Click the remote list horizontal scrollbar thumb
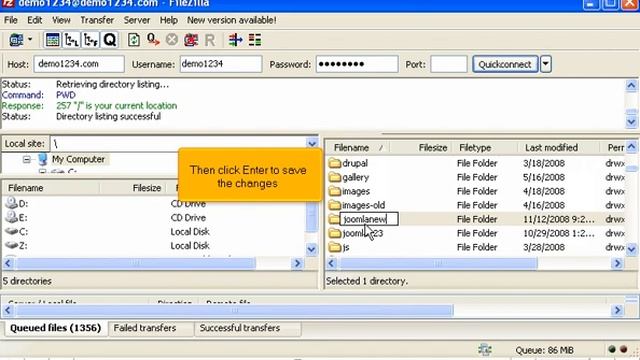The height and width of the screenshot is (360, 640). [438, 263]
